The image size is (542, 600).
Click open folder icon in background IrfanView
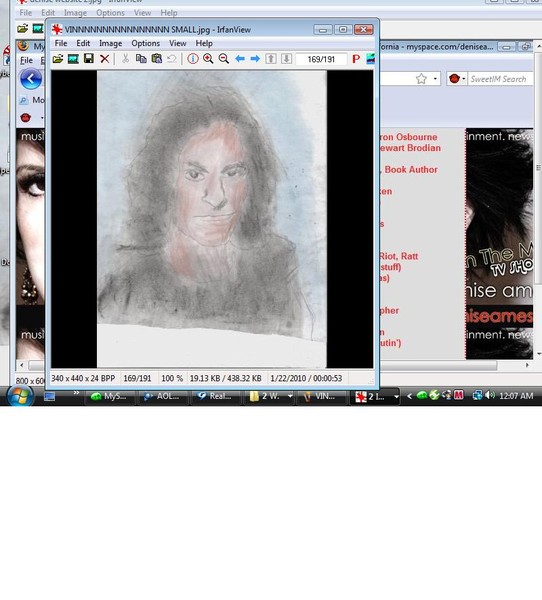(23, 28)
